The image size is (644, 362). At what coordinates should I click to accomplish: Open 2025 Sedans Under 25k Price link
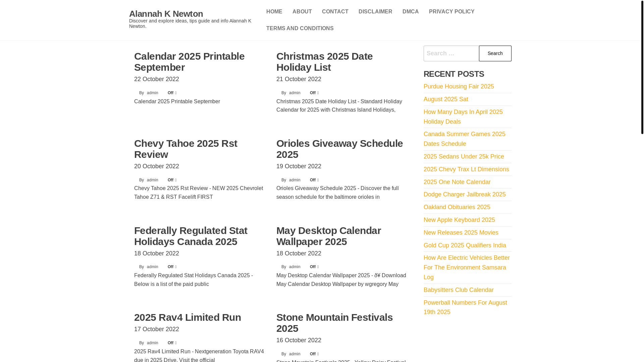[x=464, y=157]
